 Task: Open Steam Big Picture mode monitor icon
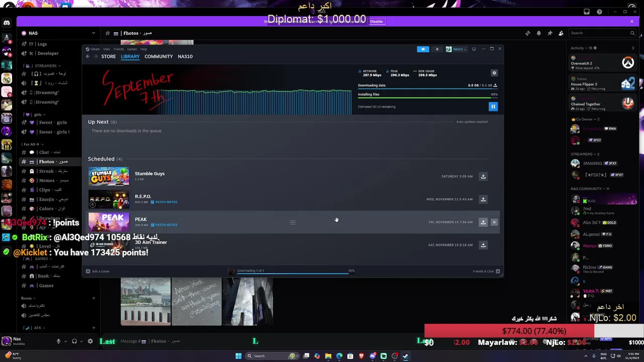point(473,49)
